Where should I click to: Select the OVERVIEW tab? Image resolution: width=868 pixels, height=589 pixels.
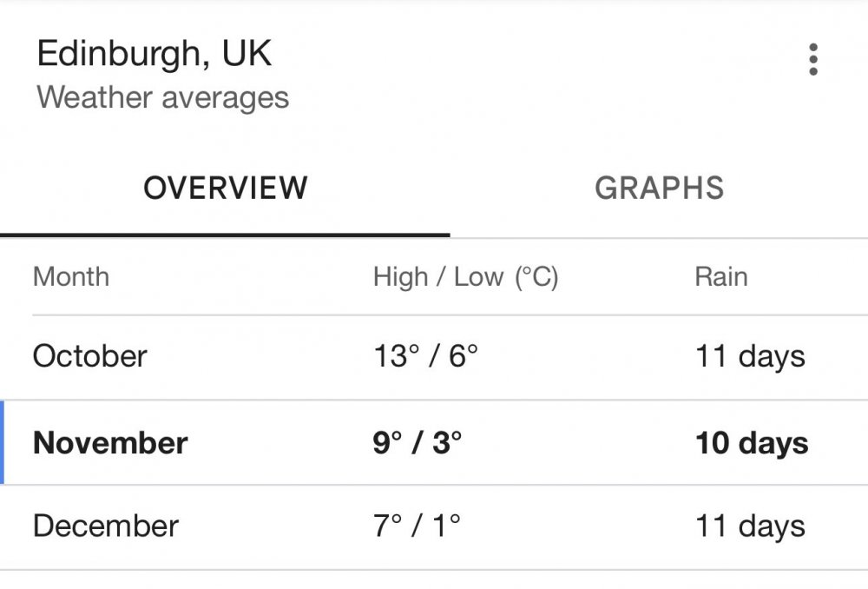(225, 189)
